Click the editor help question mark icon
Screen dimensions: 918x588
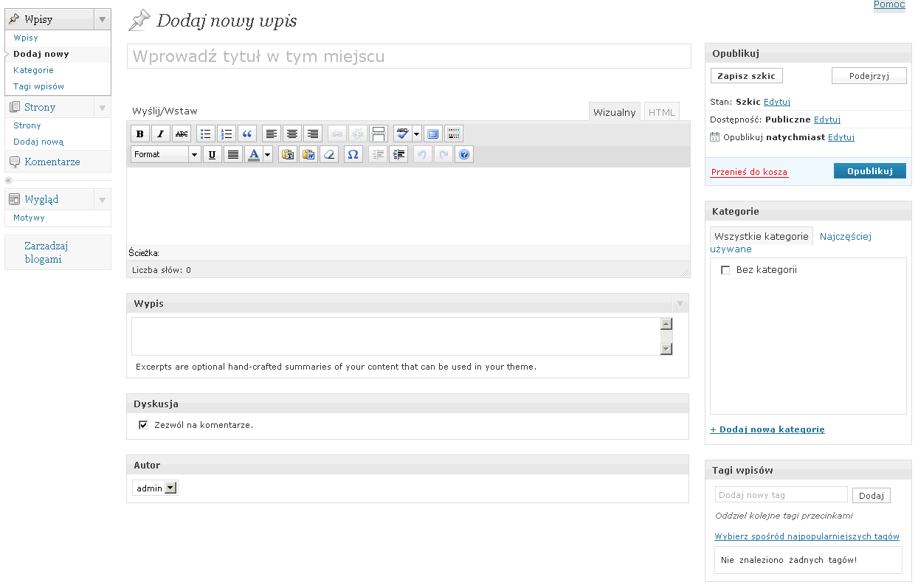pyautogui.click(x=463, y=154)
